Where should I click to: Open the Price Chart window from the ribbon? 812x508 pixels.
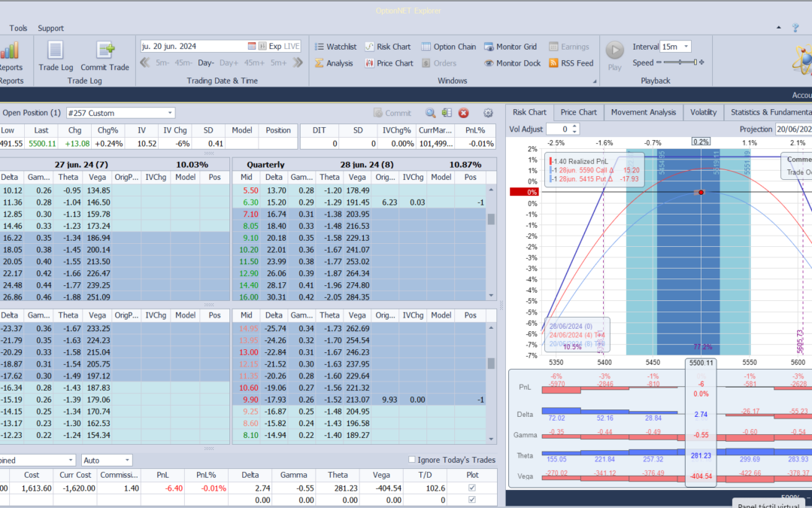(x=389, y=63)
